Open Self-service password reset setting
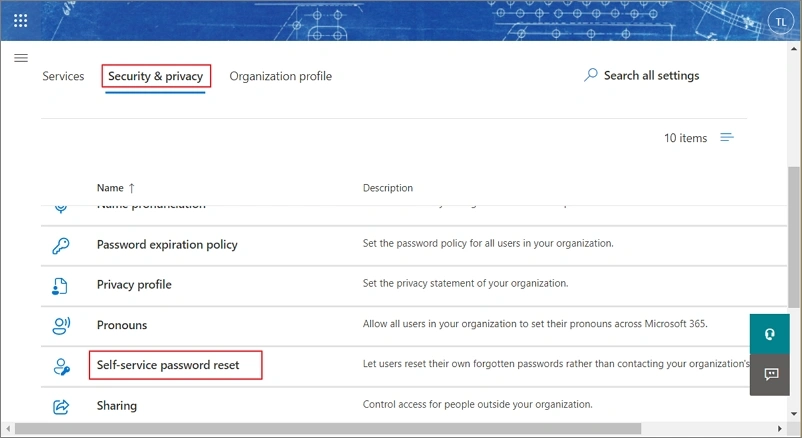This screenshot has width=802, height=438. coord(168,365)
